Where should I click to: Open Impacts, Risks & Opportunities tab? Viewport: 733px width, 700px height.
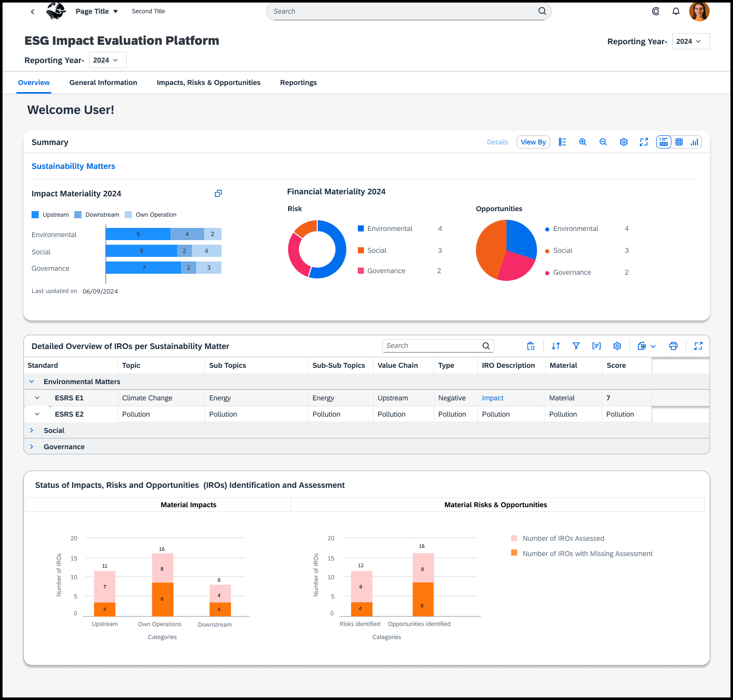click(x=209, y=82)
